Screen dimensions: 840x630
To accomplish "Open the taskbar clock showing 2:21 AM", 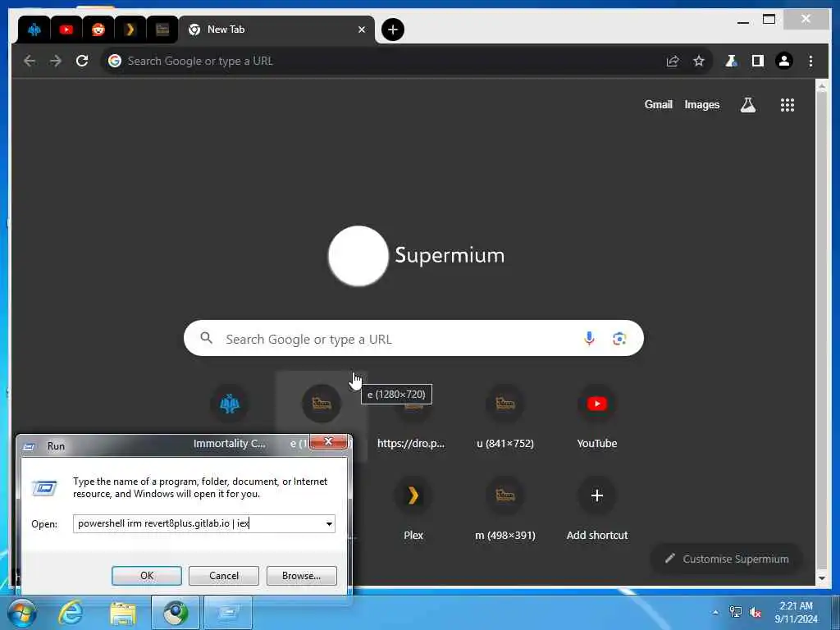I will (796, 612).
